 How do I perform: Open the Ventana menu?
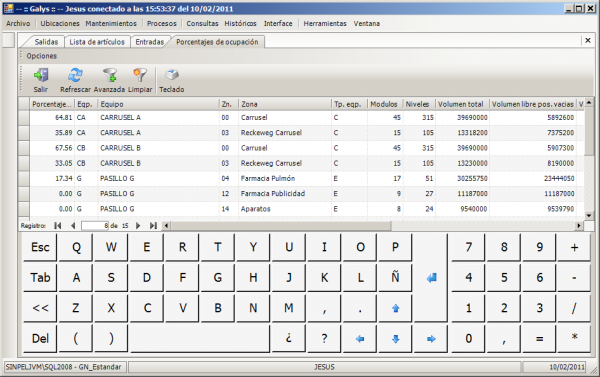tap(367, 23)
